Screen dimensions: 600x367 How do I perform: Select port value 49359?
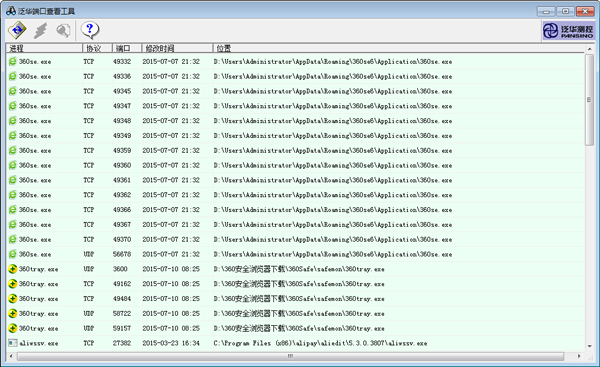pyautogui.click(x=122, y=150)
